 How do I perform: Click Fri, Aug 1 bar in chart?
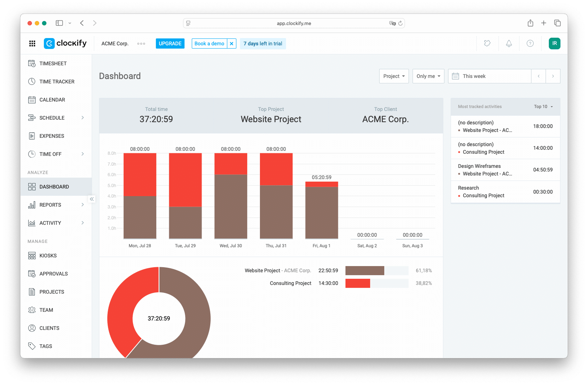(x=322, y=210)
